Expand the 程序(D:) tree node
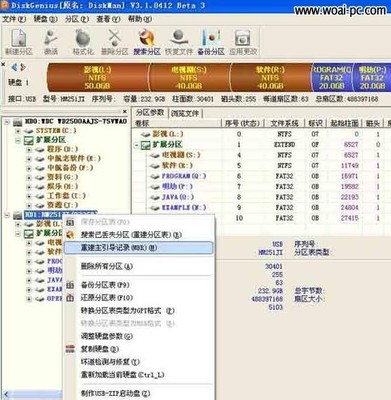The image size is (391, 400). click(x=29, y=150)
